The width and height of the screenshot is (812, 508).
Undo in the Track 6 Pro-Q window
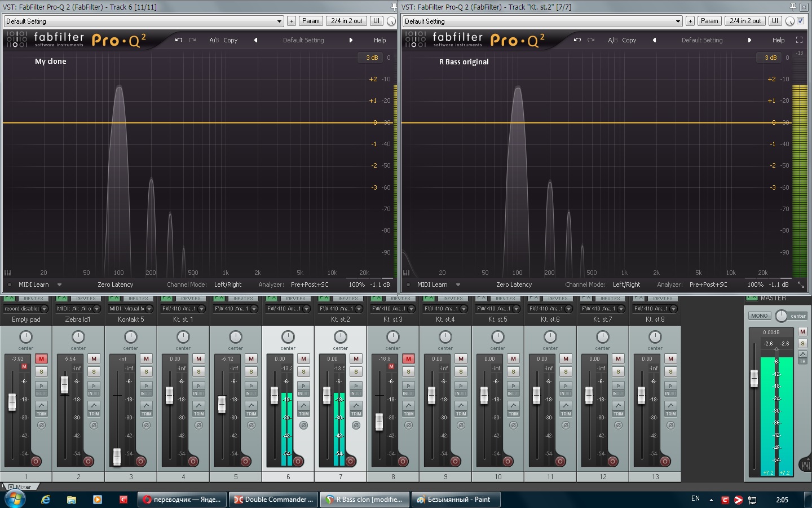pos(179,40)
